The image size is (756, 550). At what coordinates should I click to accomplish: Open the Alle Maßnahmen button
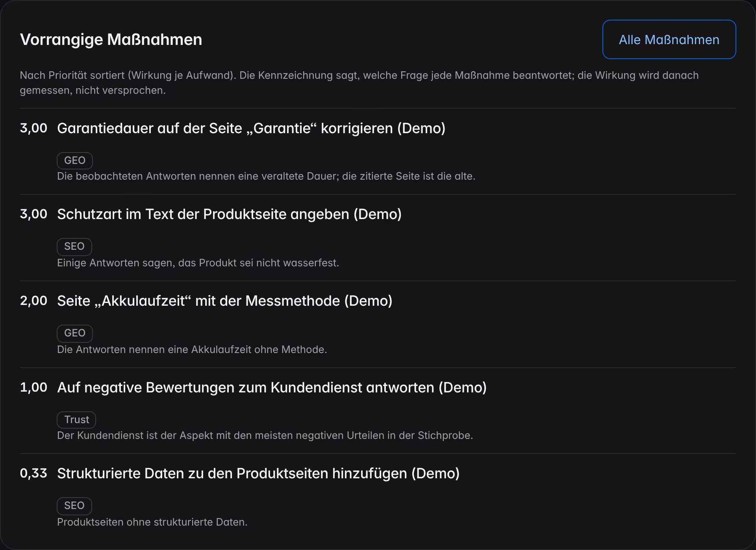point(669,39)
